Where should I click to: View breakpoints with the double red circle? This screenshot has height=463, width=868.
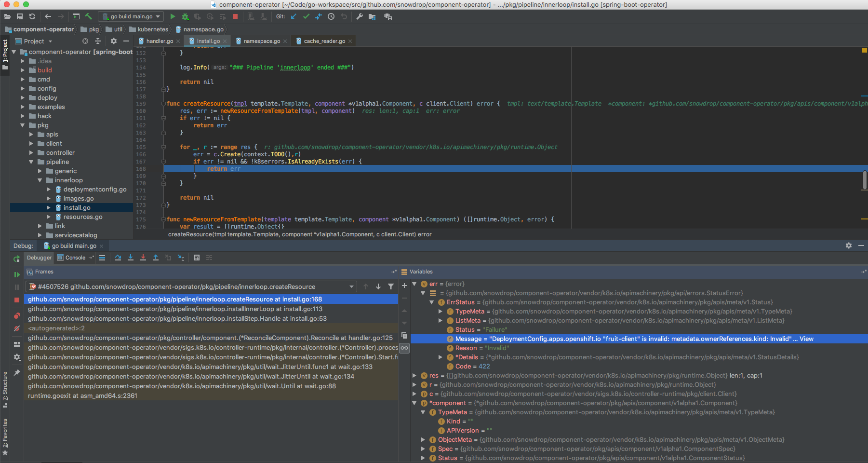tap(17, 316)
